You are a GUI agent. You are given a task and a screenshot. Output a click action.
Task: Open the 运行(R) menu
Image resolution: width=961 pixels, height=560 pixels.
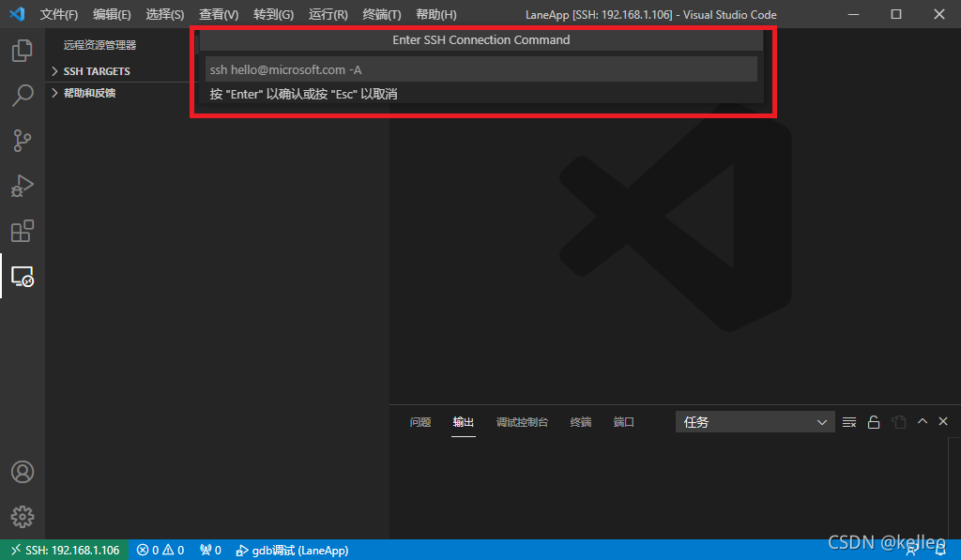click(x=328, y=14)
